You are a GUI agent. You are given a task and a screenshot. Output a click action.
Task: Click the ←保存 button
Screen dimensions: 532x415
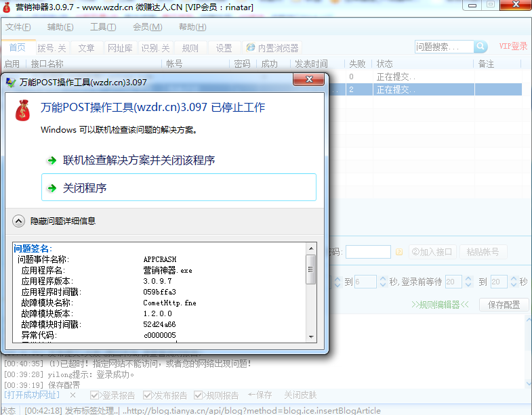point(260,395)
